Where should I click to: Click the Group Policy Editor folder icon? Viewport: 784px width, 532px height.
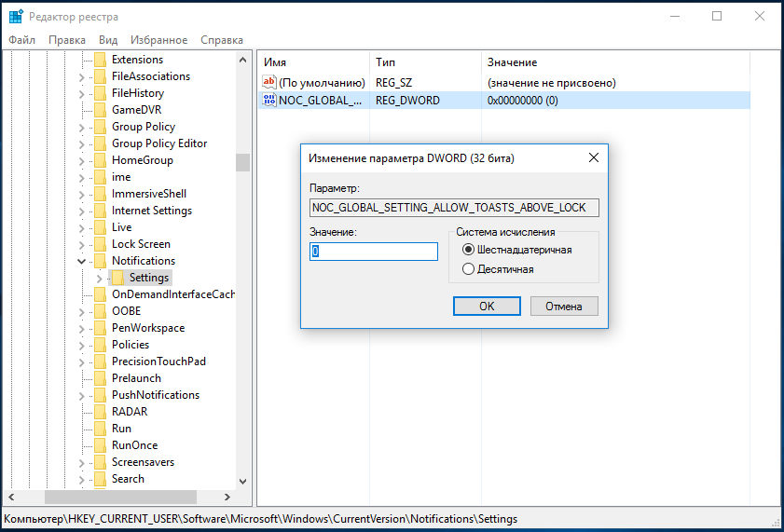click(x=100, y=143)
